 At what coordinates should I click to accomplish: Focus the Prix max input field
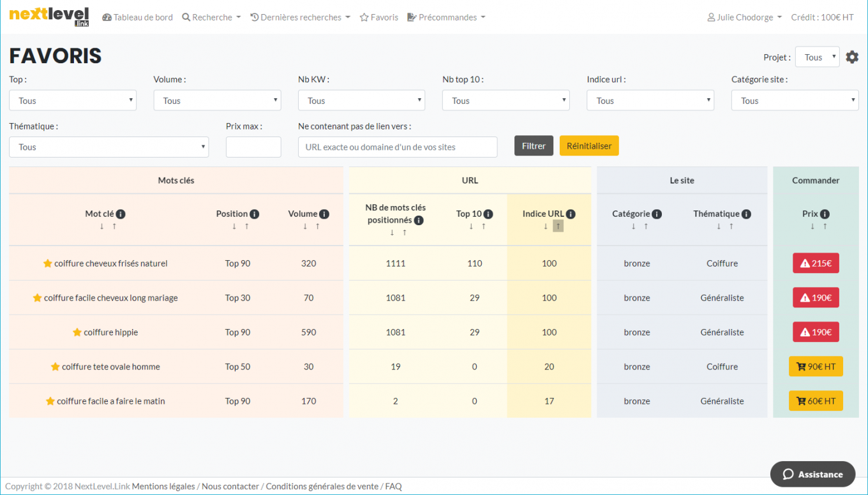(253, 147)
